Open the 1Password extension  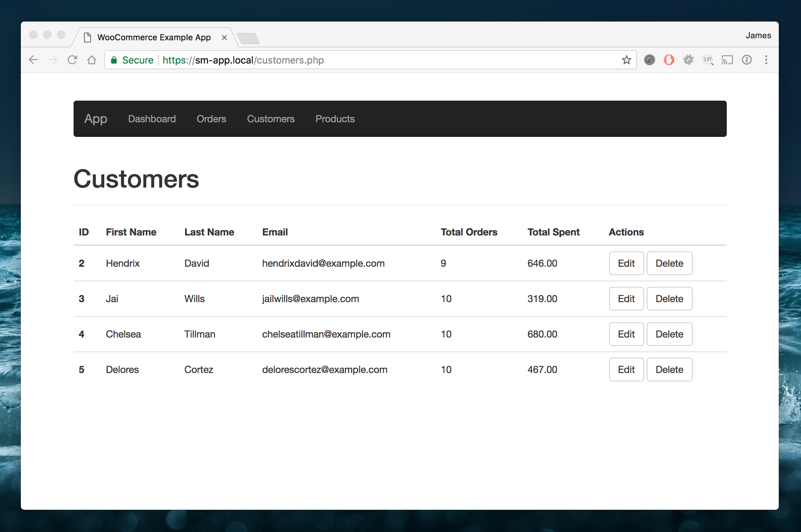(747, 60)
